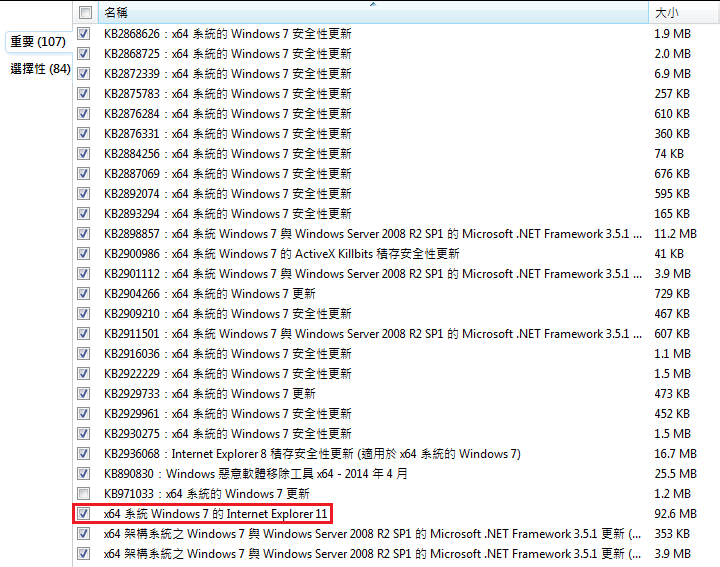Uncheck the KB2892074 update checkbox

click(84, 194)
